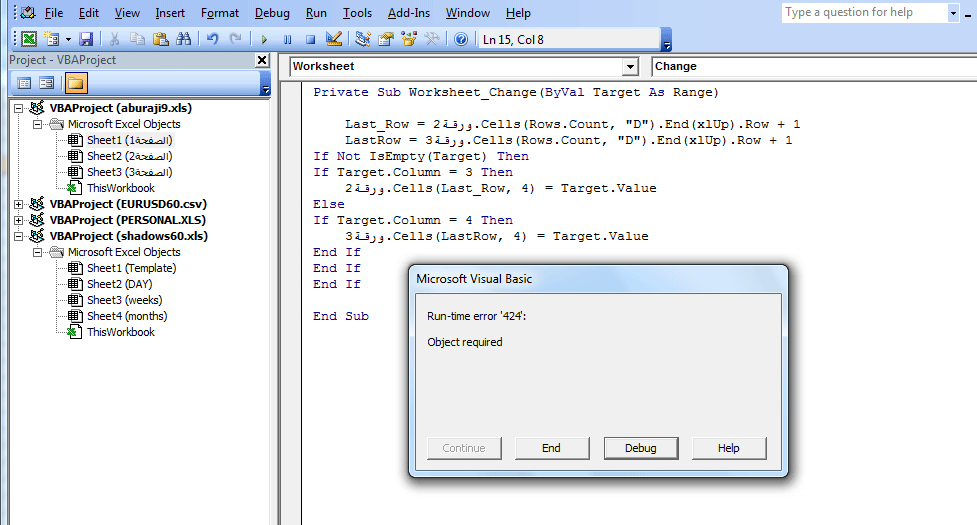Open the Properties Window toolbar icon
The image size is (977, 525).
(x=385, y=39)
